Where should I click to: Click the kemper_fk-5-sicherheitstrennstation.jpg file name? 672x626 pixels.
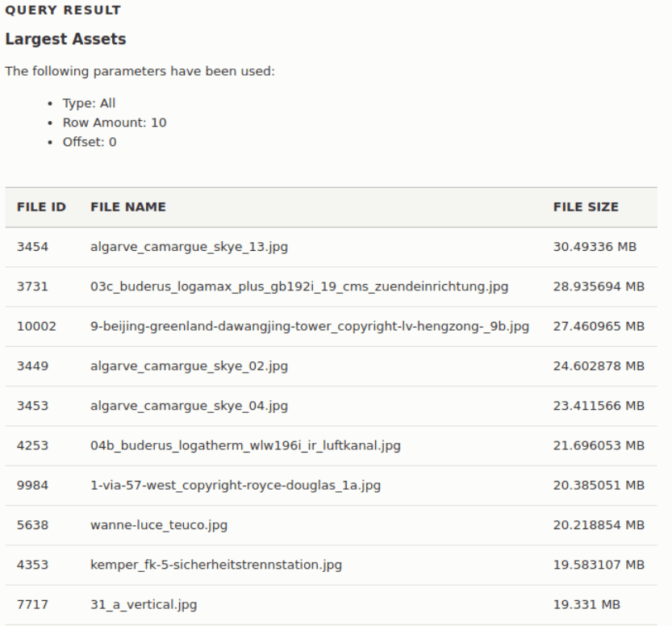(215, 565)
